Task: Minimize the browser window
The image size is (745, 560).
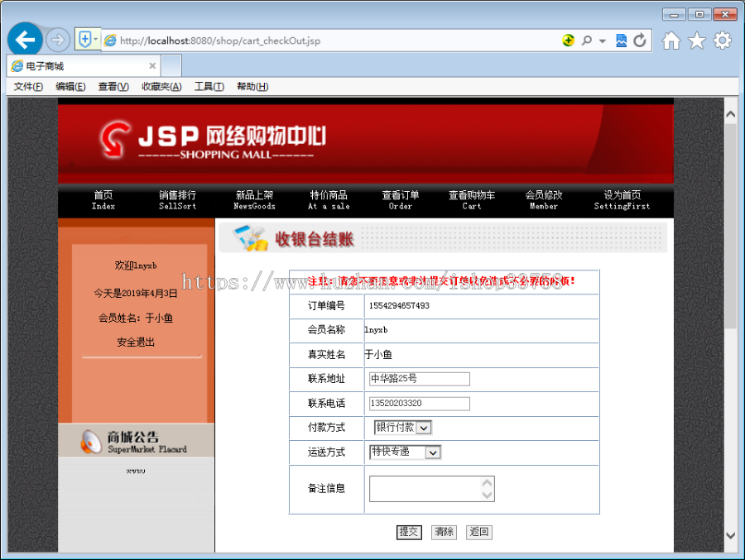Action: 674,15
